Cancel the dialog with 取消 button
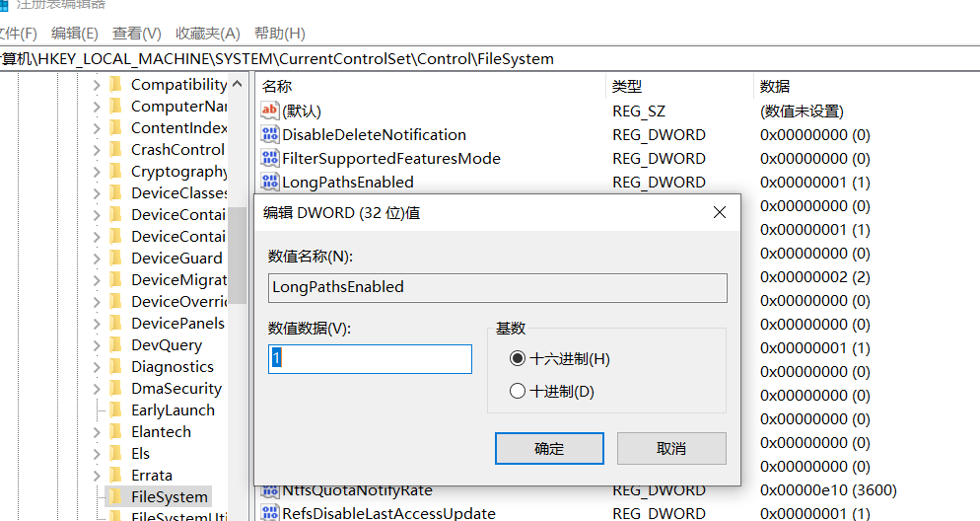The width and height of the screenshot is (980, 521). click(671, 448)
